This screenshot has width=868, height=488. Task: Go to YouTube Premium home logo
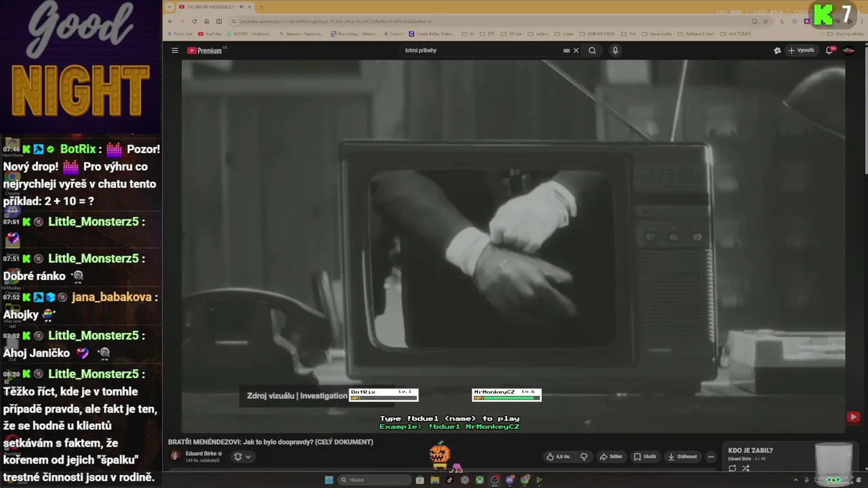206,50
